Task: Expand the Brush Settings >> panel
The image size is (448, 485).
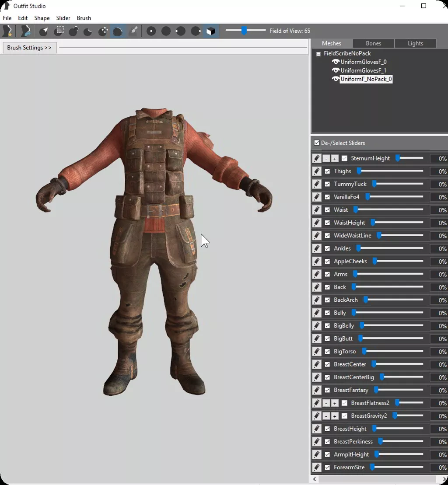Action: 29,48
